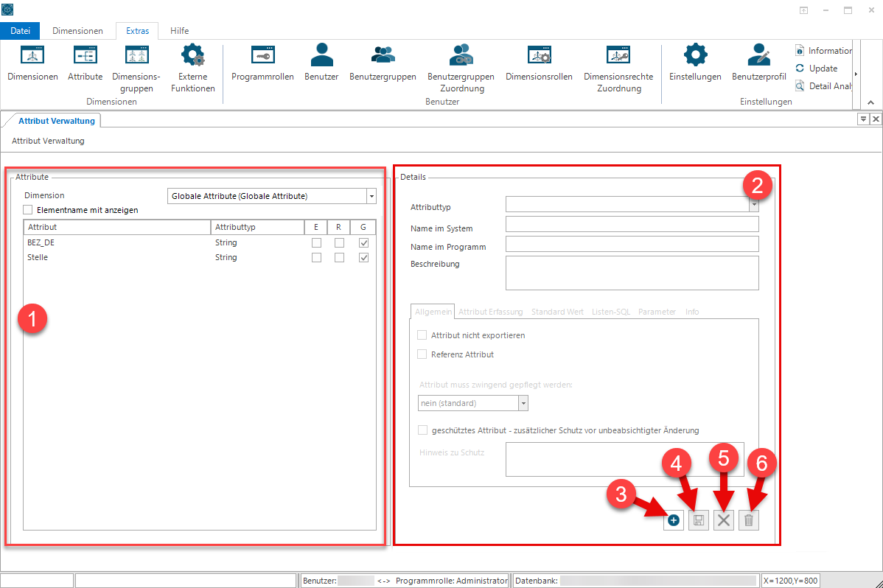The width and height of the screenshot is (883, 588).
Task: Switch to the Info detail tab
Action: (692, 312)
